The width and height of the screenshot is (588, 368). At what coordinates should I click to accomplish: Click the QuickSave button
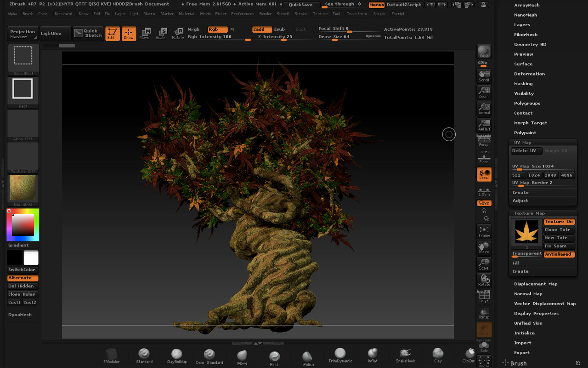(301, 5)
